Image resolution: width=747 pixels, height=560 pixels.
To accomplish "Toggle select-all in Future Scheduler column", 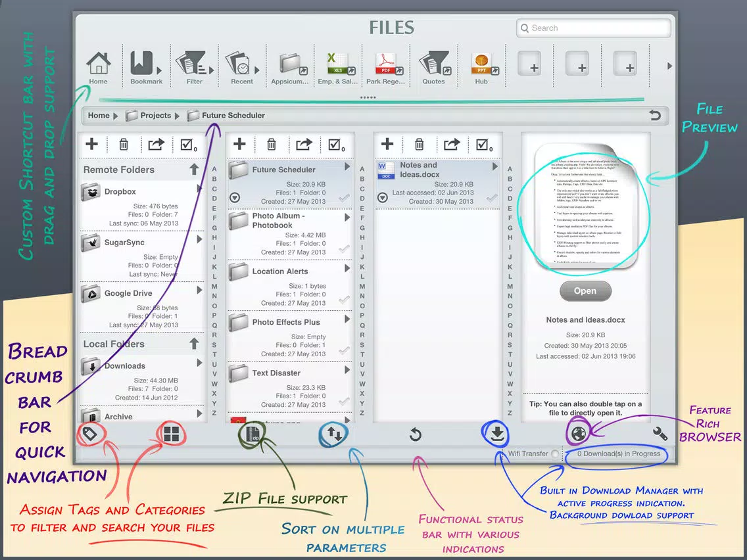I will (485, 145).
